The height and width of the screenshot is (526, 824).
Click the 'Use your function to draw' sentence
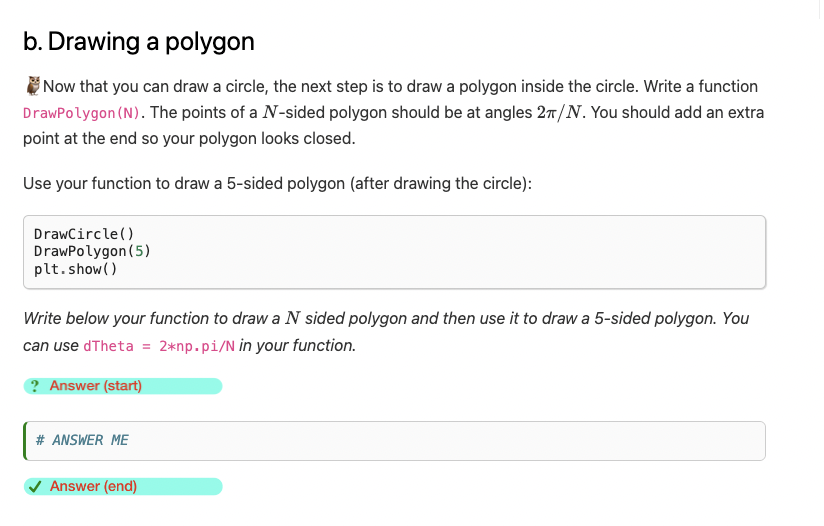(277, 183)
